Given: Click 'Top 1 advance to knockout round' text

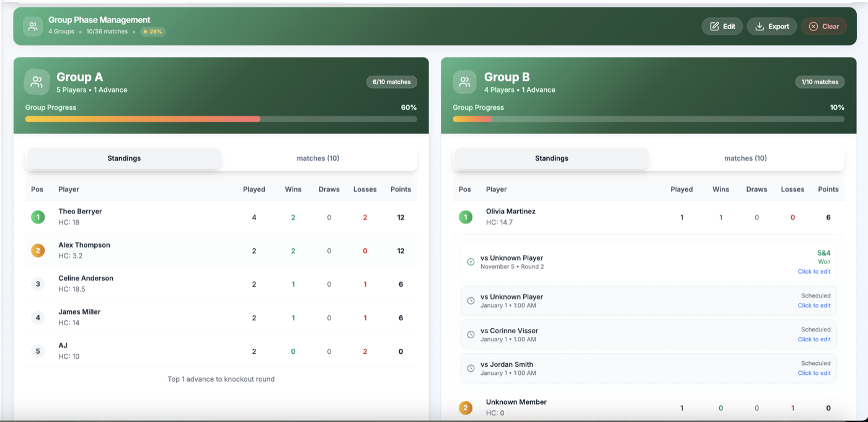Looking at the screenshot, I should pos(221,379).
